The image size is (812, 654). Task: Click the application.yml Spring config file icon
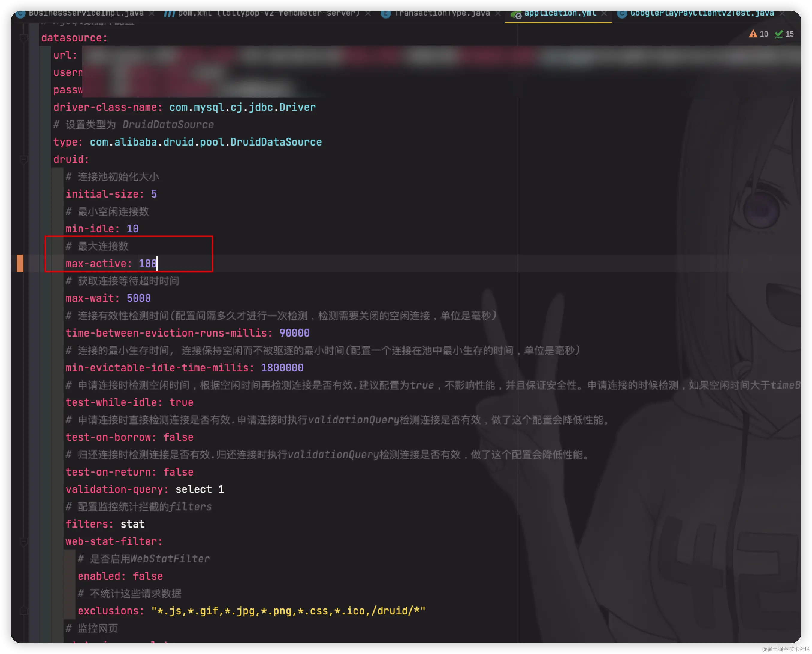coord(515,14)
